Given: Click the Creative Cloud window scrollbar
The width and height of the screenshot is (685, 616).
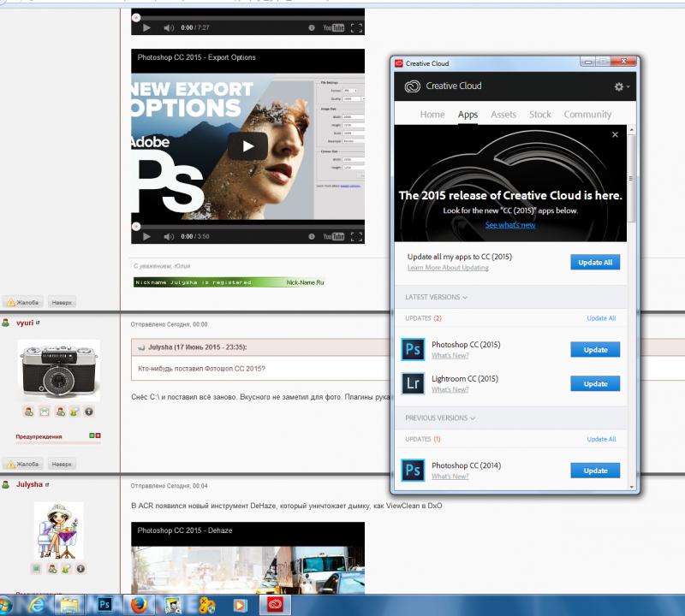Looking at the screenshot, I should click(x=631, y=179).
